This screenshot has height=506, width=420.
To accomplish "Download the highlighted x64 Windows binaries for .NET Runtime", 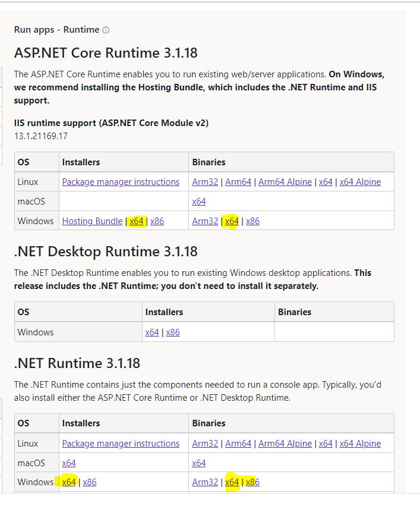I will [x=230, y=482].
